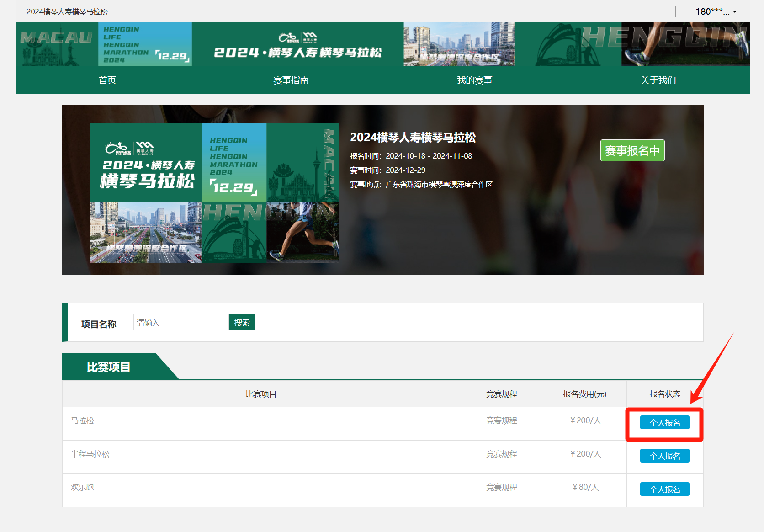The height and width of the screenshot is (532, 764).
Task: Click 个人报名 for 半程马拉松
Action: coord(665,456)
